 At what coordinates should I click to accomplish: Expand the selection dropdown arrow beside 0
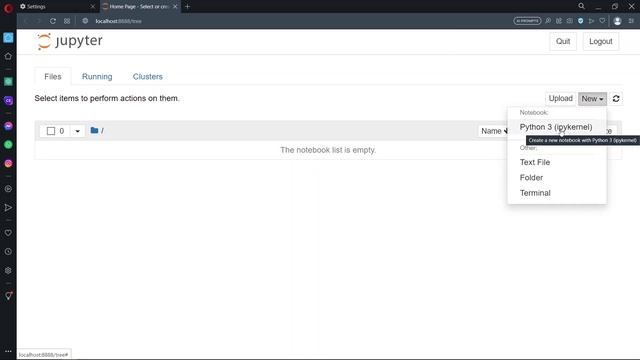(x=77, y=131)
